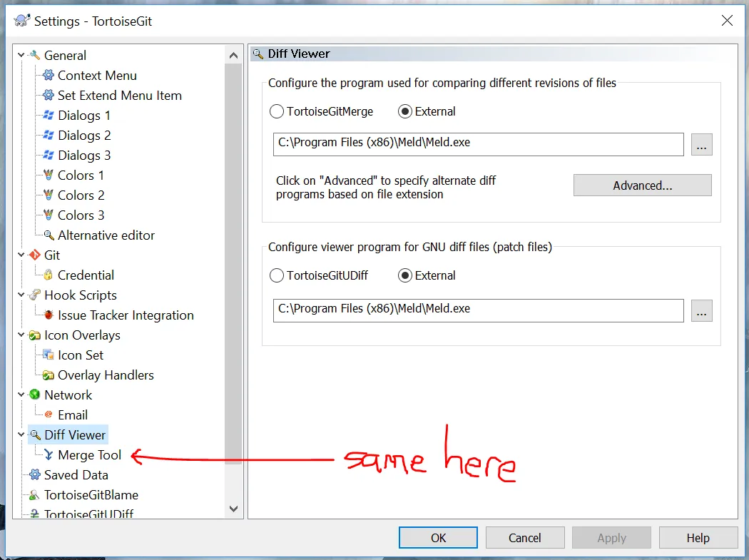Open the Context Menu settings page
Image resolution: width=749 pixels, height=560 pixels.
97,76
